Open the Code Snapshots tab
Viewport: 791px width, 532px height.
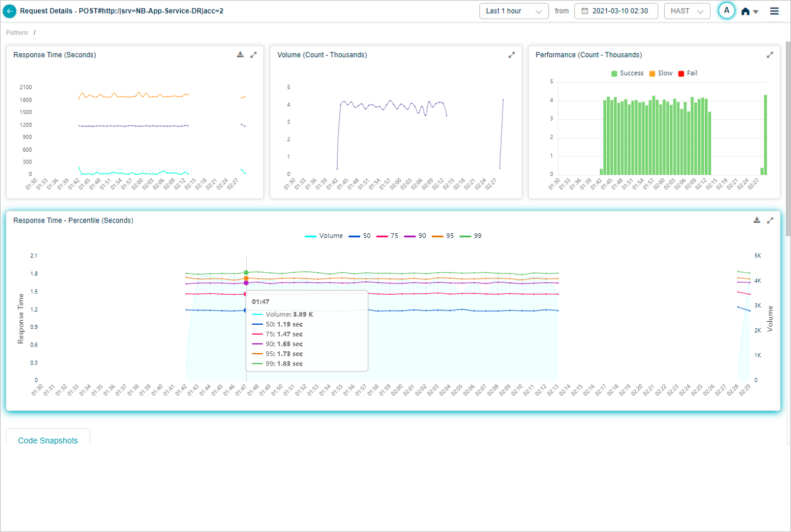point(48,440)
